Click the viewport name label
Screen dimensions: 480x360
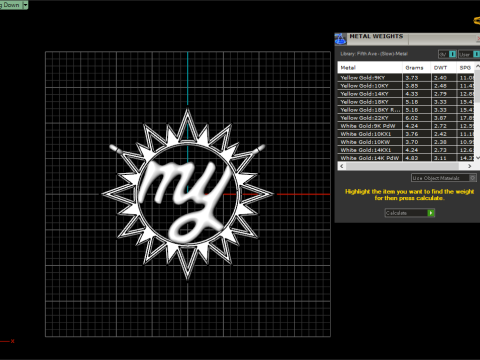[x=10, y=5]
